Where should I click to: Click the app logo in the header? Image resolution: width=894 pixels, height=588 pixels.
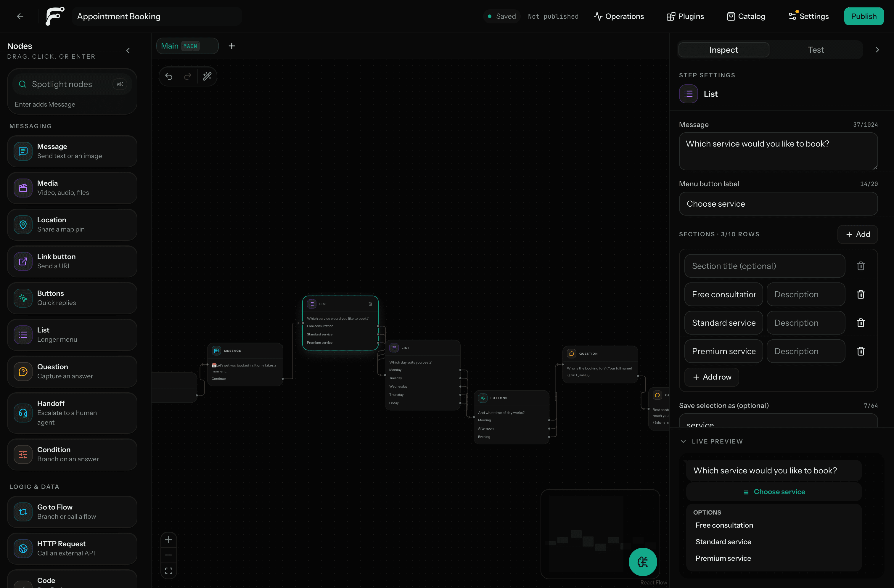pos(55,16)
